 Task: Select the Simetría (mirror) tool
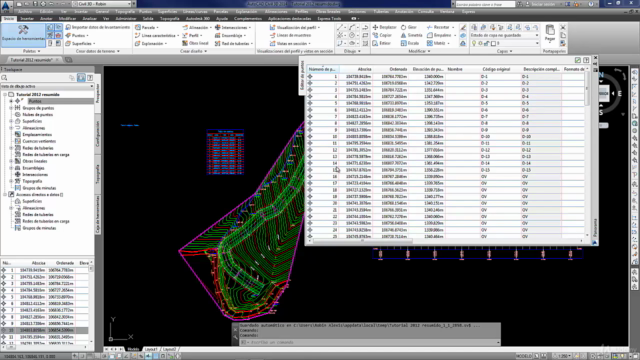click(x=411, y=36)
